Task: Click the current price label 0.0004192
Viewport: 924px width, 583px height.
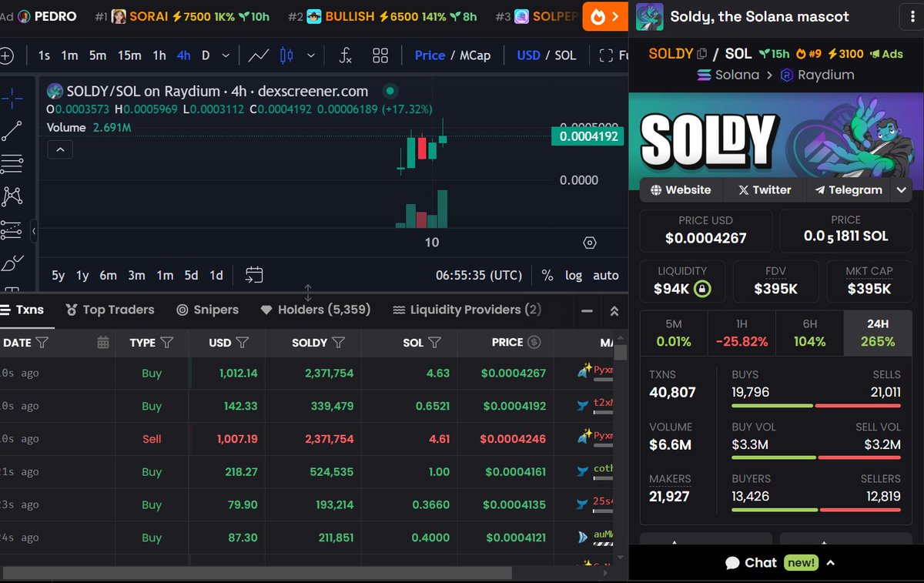Action: click(589, 136)
